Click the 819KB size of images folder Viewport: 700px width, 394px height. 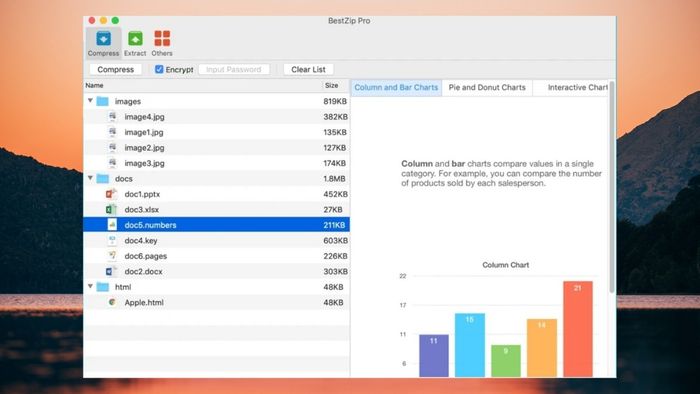[x=335, y=101]
